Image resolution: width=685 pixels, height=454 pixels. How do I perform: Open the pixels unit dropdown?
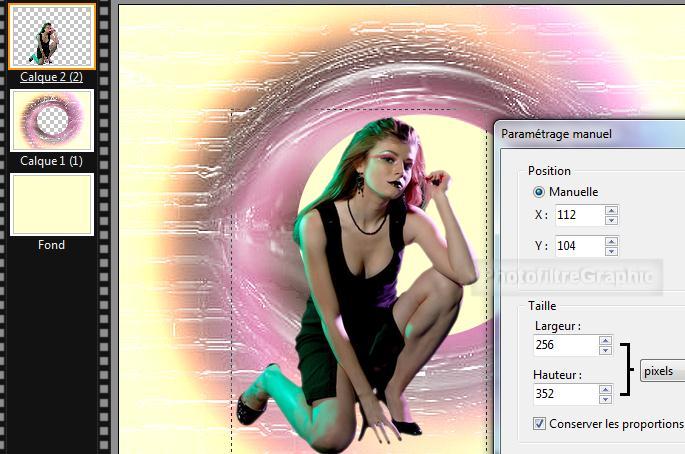pos(662,371)
